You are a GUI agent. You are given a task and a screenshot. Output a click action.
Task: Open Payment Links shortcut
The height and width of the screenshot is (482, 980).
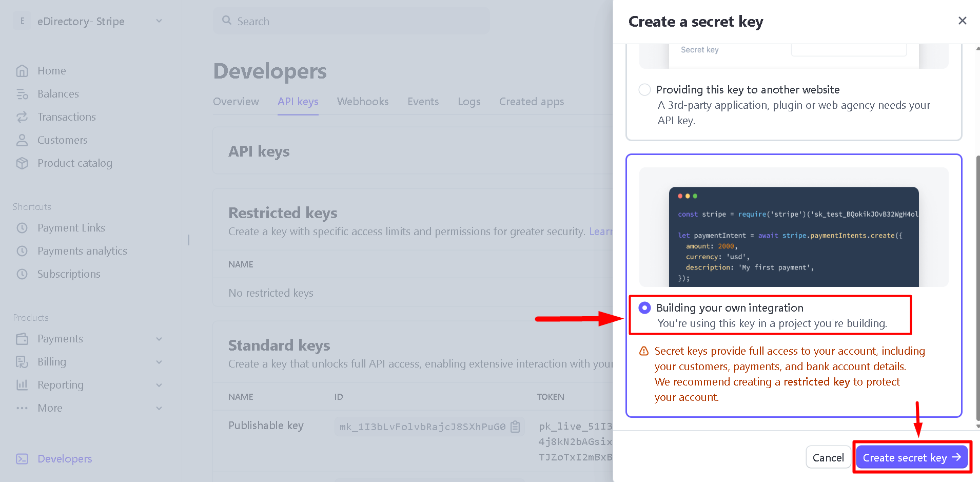(71, 228)
